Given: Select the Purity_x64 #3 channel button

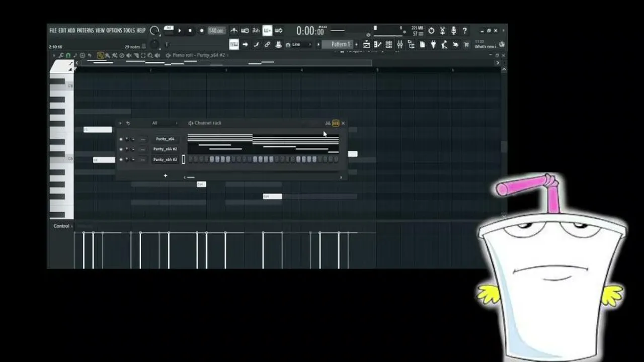Looking at the screenshot, I should click(165, 159).
